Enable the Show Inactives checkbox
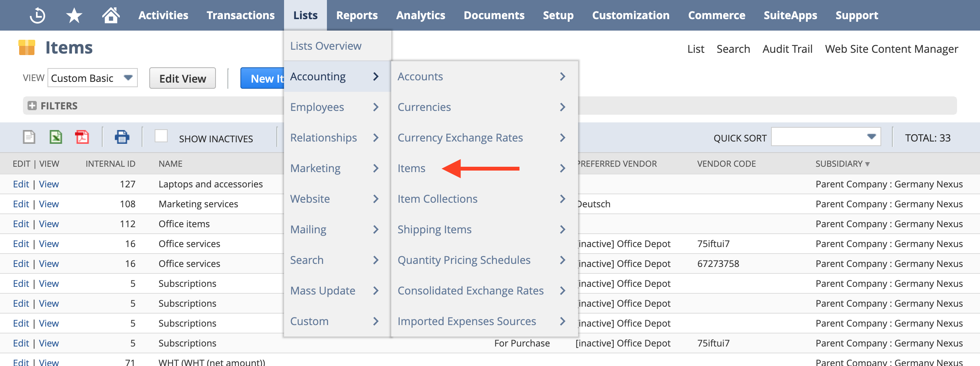Screen dimensions: 980x366 tap(161, 136)
